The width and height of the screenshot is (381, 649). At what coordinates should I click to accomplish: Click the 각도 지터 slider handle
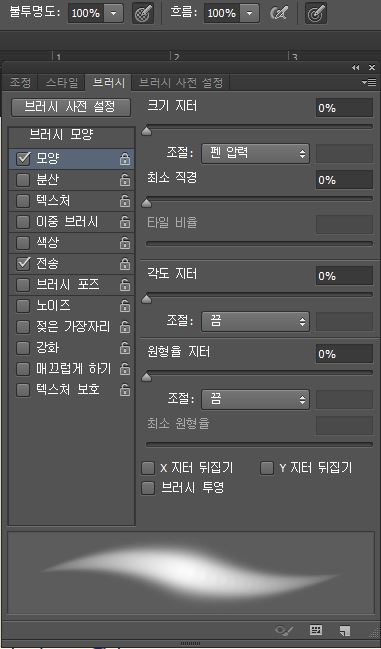click(146, 299)
